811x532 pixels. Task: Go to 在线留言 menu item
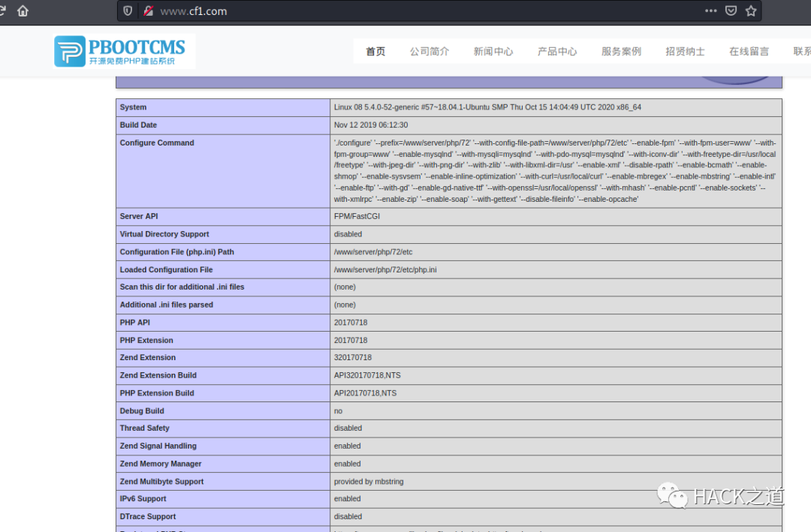pyautogui.click(x=749, y=51)
